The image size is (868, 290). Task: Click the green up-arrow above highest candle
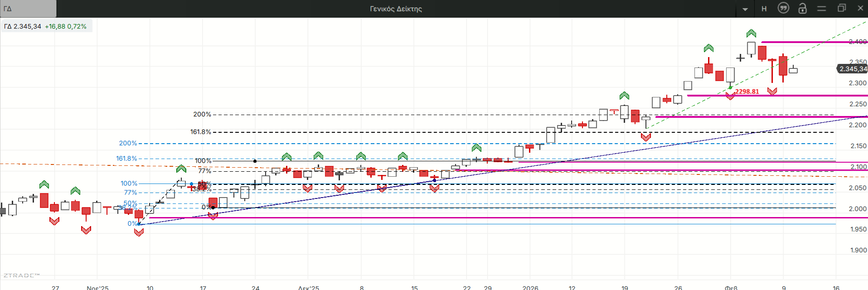coord(751,34)
